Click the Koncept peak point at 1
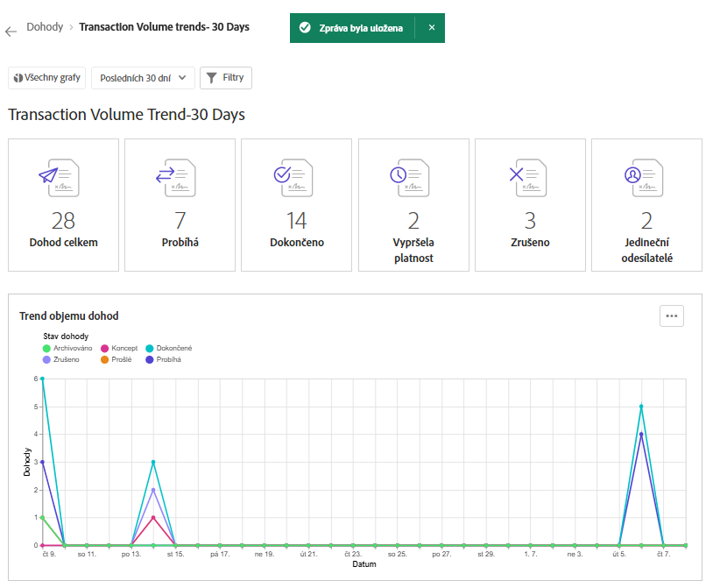 153,518
